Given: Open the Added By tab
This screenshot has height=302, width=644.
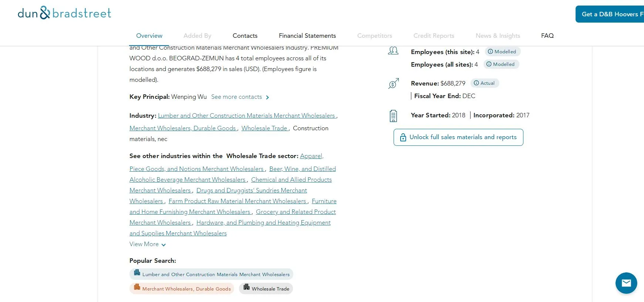Looking at the screenshot, I should [x=197, y=36].
